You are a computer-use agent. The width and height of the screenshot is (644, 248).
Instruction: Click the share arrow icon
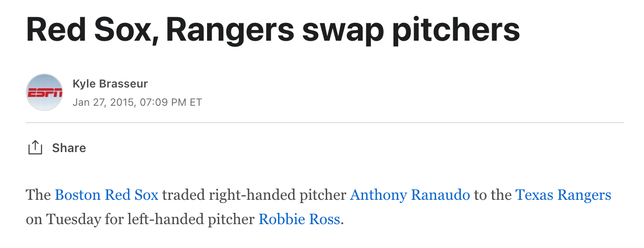pos(35,148)
